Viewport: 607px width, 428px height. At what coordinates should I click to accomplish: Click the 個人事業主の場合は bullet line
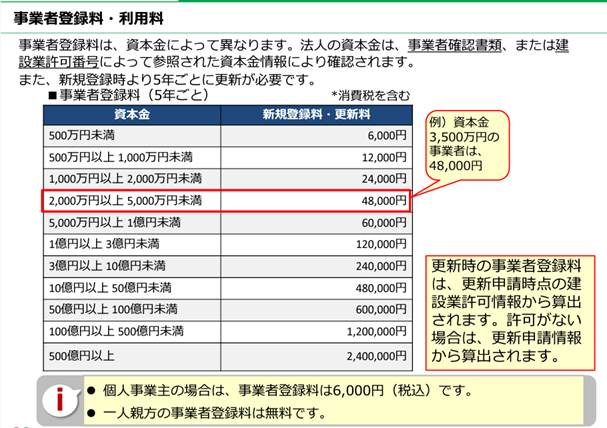coord(279,390)
